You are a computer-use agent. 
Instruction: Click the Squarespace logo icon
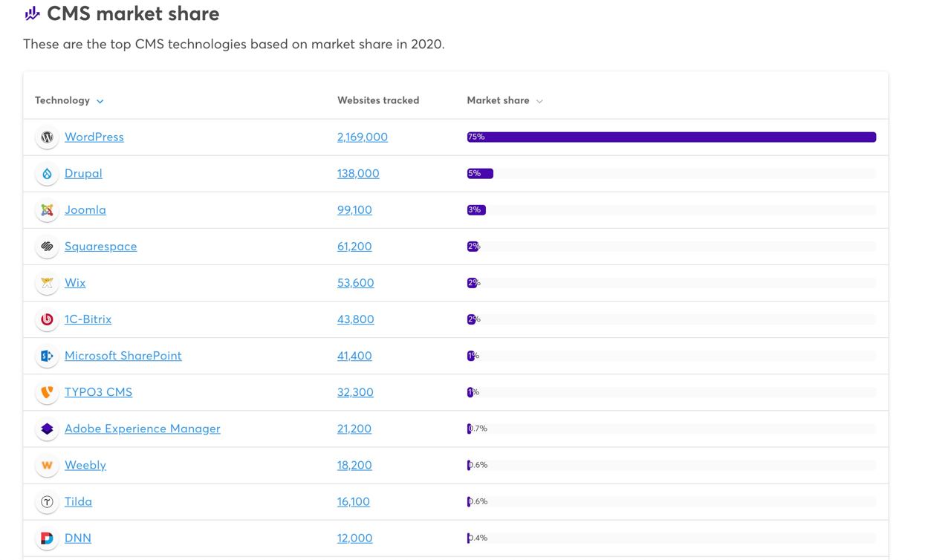tap(47, 247)
